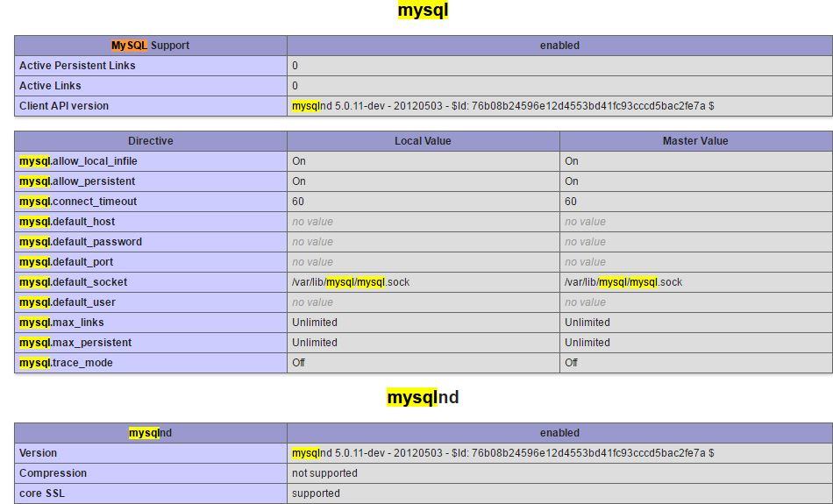
Task: Click the mysqlnd Version 5.0.11-dev value
Action: coord(503,453)
